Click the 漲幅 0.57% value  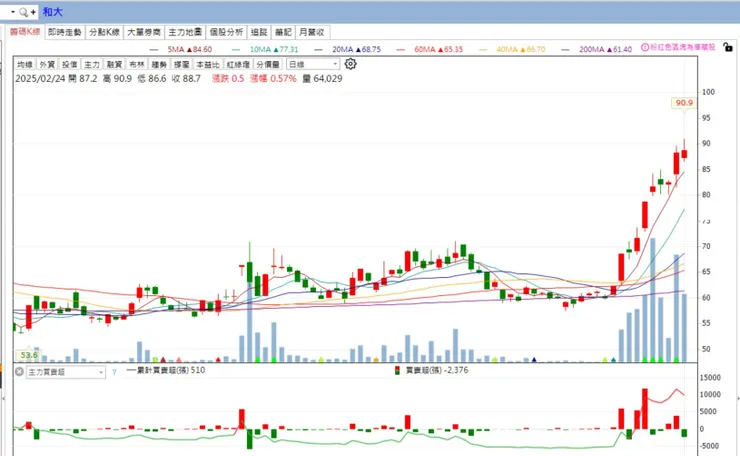[273, 78]
